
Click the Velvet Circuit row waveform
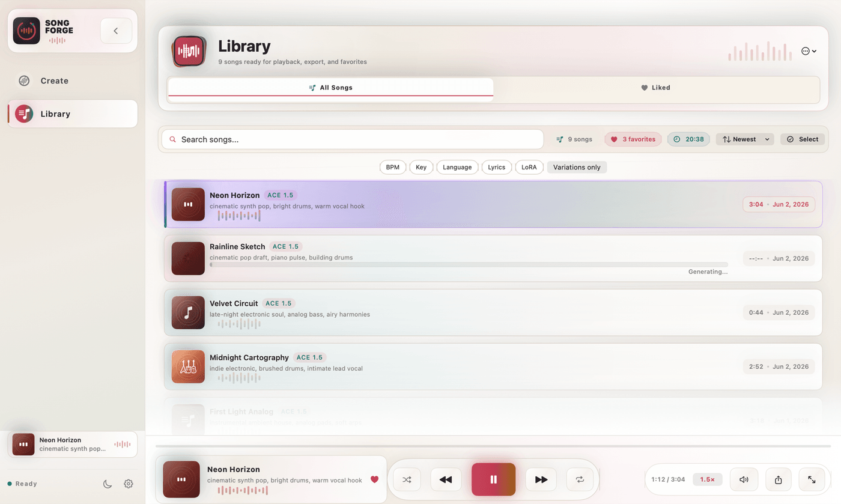tap(239, 324)
